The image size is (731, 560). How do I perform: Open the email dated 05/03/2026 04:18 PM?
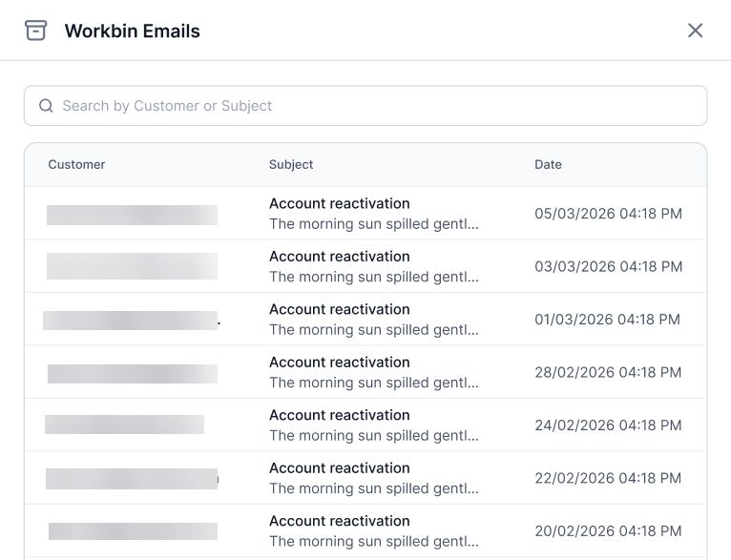pos(365,214)
